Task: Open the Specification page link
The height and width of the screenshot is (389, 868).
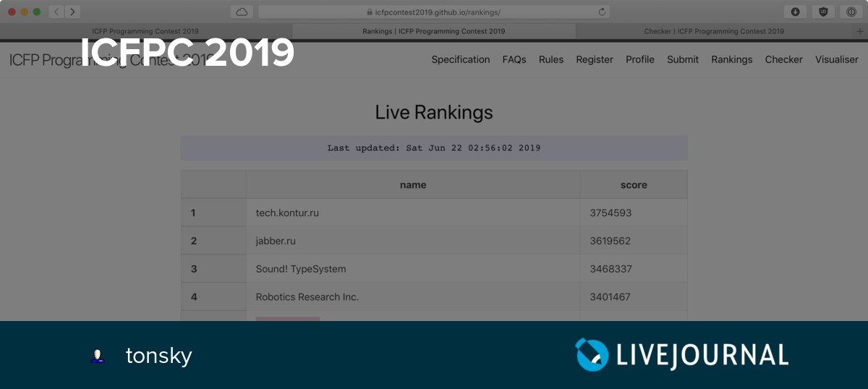Action: (461, 59)
